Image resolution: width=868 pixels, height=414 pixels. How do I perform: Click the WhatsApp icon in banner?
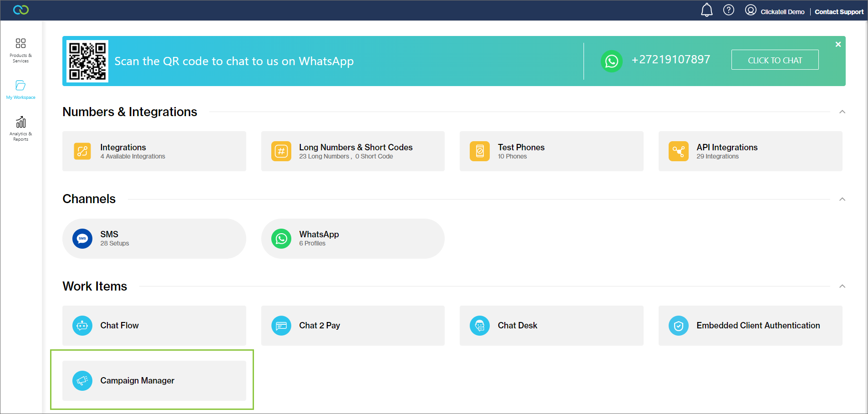611,61
